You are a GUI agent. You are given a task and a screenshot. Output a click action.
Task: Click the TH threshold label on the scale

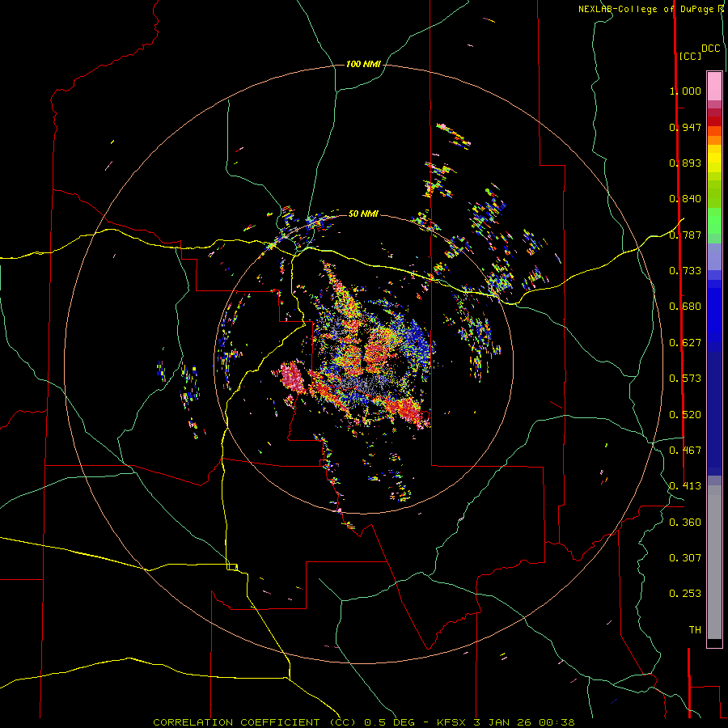coord(695,630)
